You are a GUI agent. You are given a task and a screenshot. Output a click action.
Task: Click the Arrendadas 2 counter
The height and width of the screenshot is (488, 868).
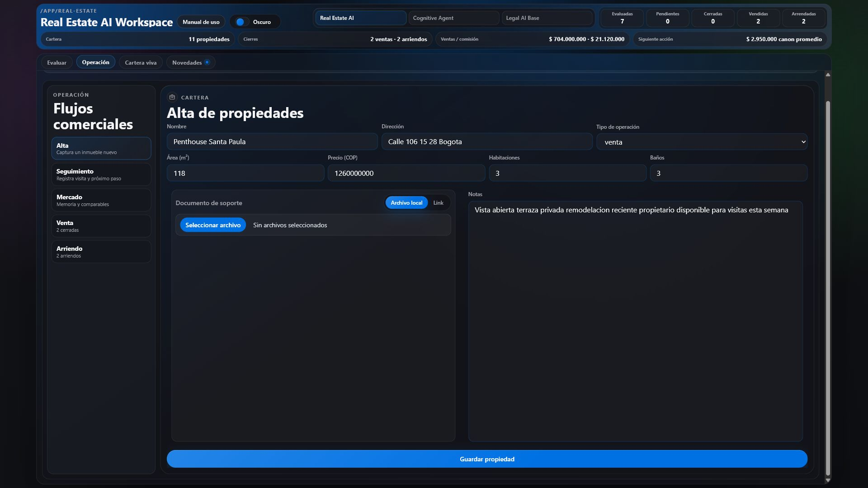pos(803,18)
